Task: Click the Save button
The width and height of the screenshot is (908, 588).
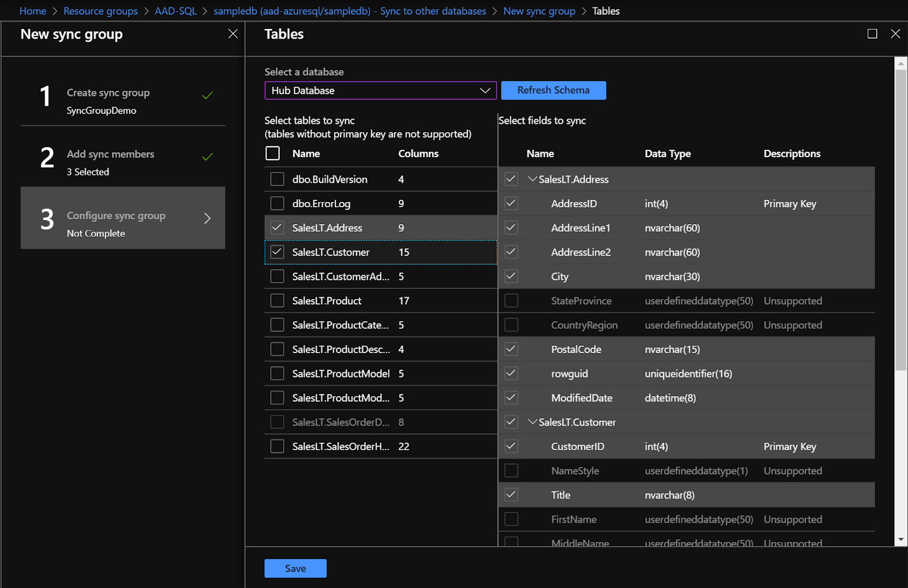Action: coord(295,568)
